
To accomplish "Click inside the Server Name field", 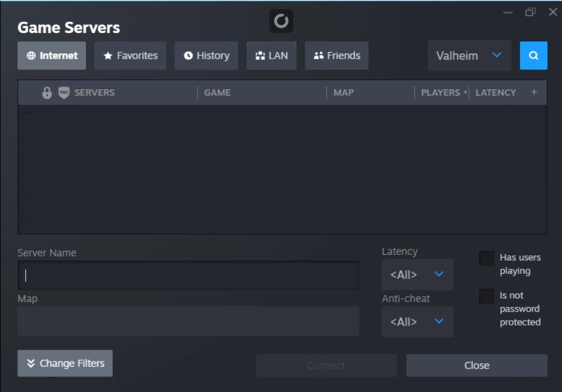I will pos(188,274).
